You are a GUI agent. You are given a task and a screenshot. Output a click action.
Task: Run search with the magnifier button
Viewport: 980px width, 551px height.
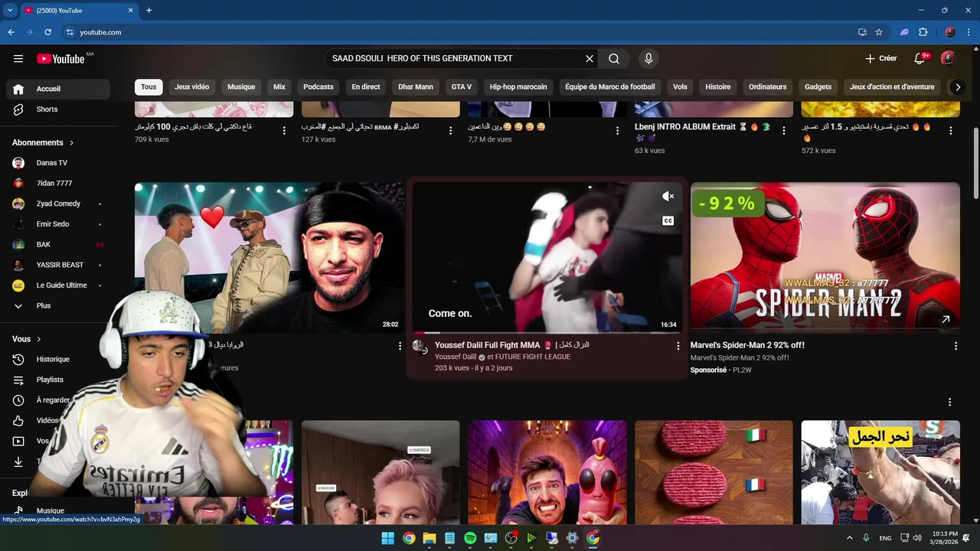(614, 58)
